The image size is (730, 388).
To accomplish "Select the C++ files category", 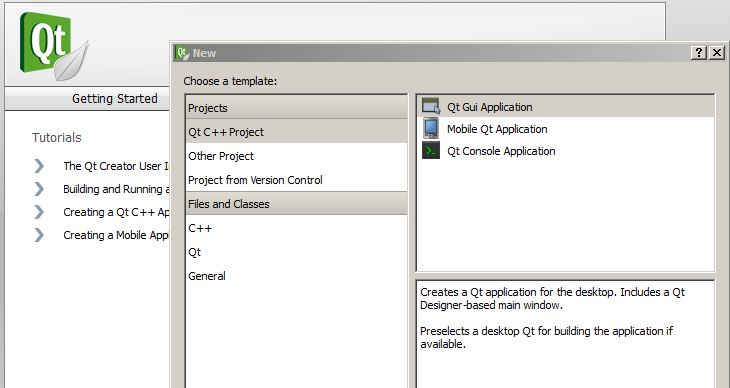I will click(296, 228).
